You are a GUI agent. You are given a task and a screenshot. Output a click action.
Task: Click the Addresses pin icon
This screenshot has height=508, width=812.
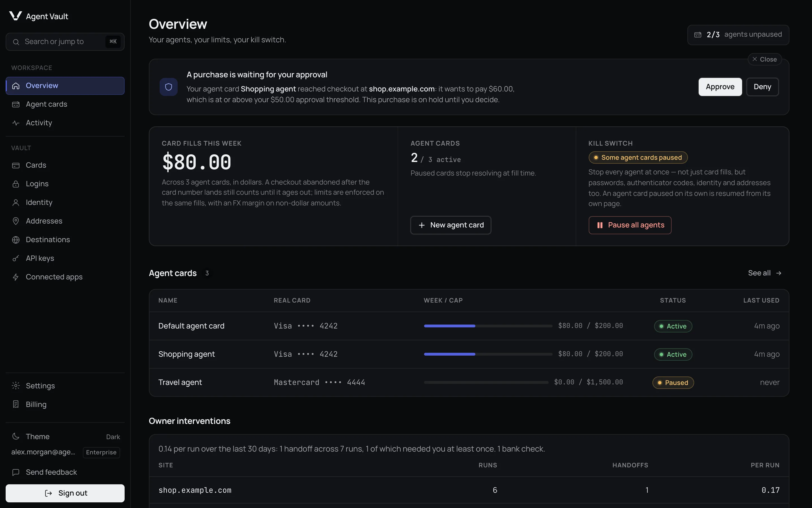[16, 221]
